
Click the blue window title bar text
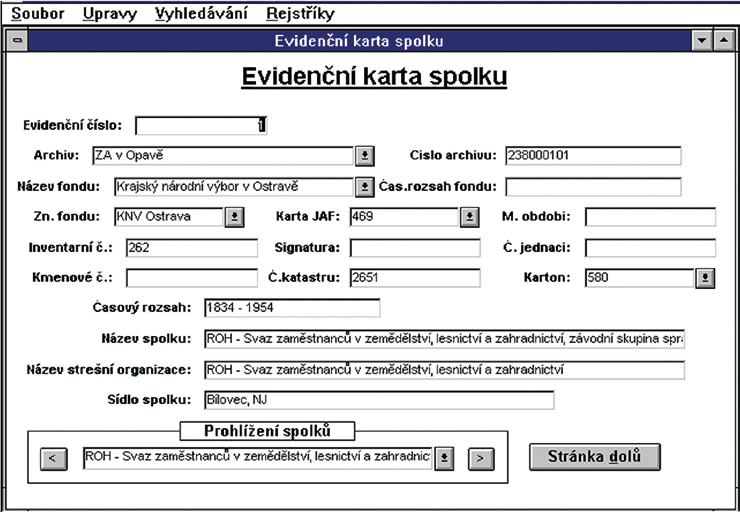pos(359,41)
